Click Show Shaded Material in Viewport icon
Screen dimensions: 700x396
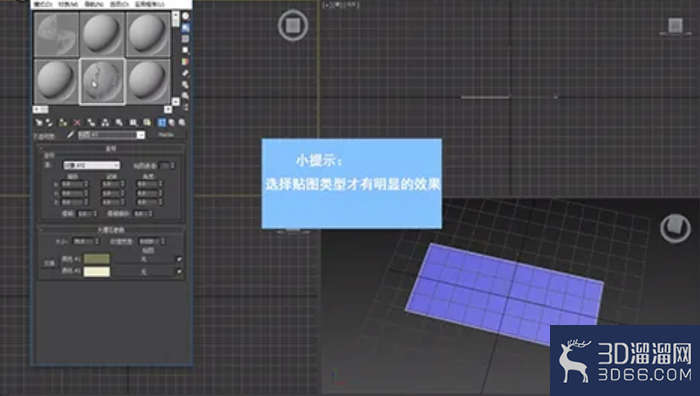pos(147,122)
